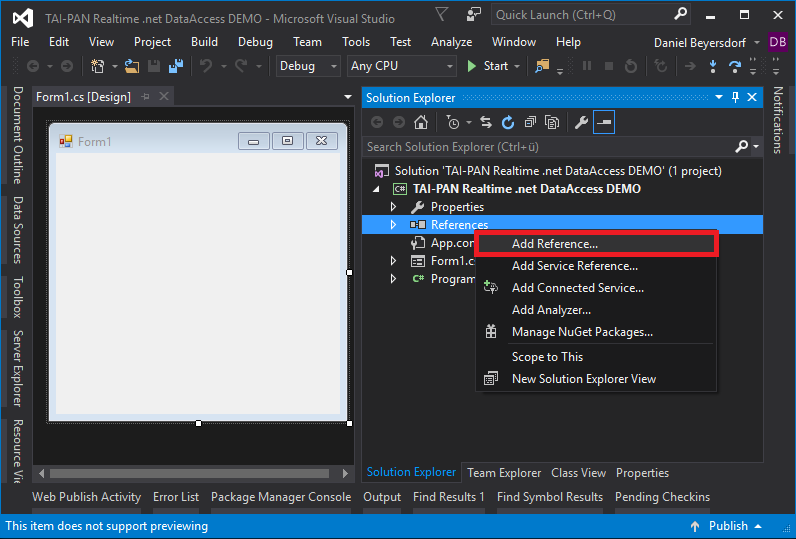Viewport: 796px width, 539px height.
Task: Click the Collapse All icon in Solution Explorer
Action: 530,122
